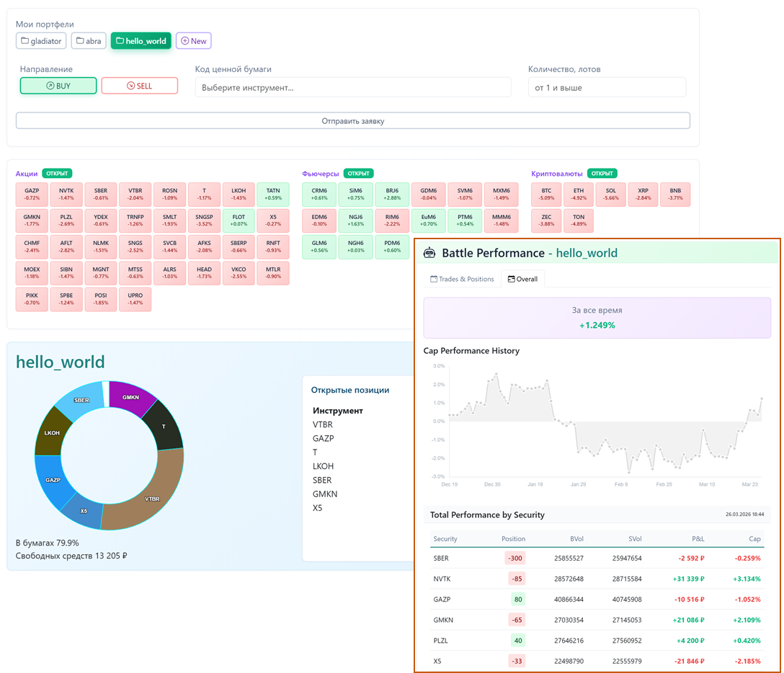784x673 pixels.
Task: Pick the GAZP stock tile
Action: click(32, 195)
